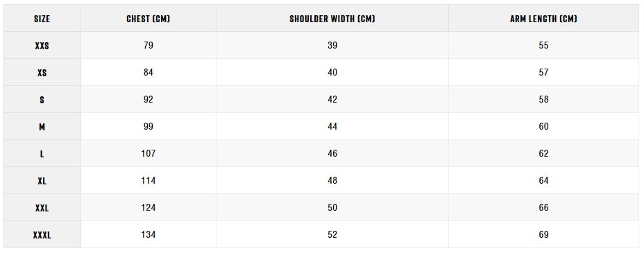Select chest value 107 for size L
Screen dimensions: 644x253
pyautogui.click(x=149, y=153)
